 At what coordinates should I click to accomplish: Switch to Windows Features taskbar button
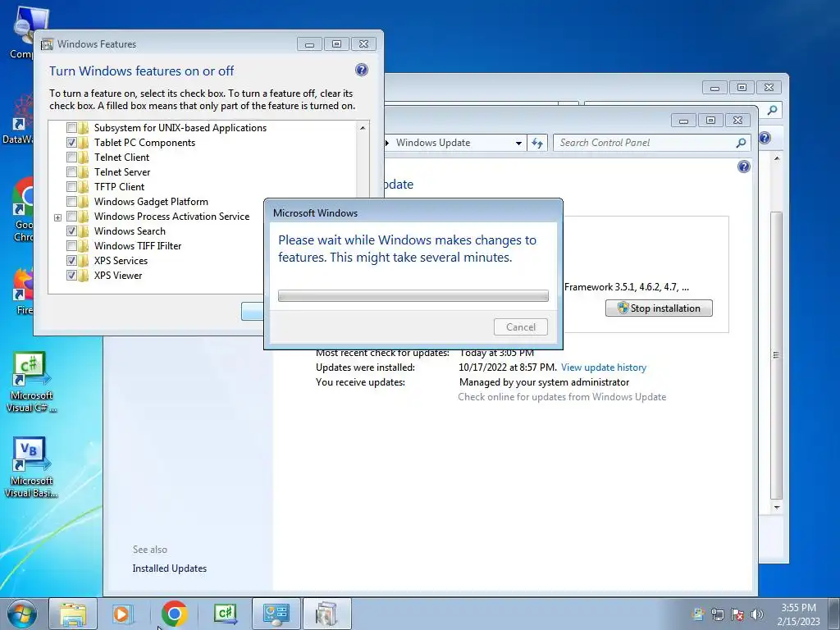[326, 614]
